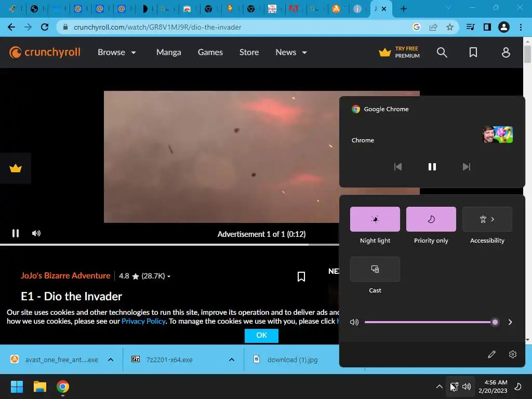532x399 pixels.
Task: Mute the video player volume
Action: (36, 233)
